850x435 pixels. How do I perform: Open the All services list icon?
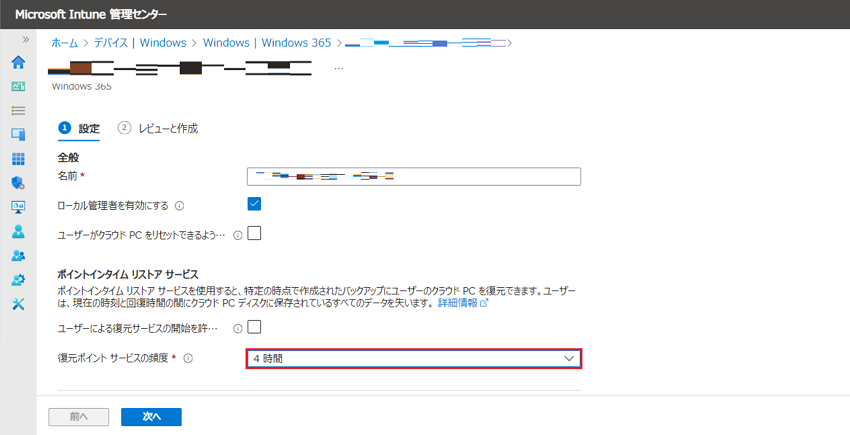pyautogui.click(x=18, y=111)
